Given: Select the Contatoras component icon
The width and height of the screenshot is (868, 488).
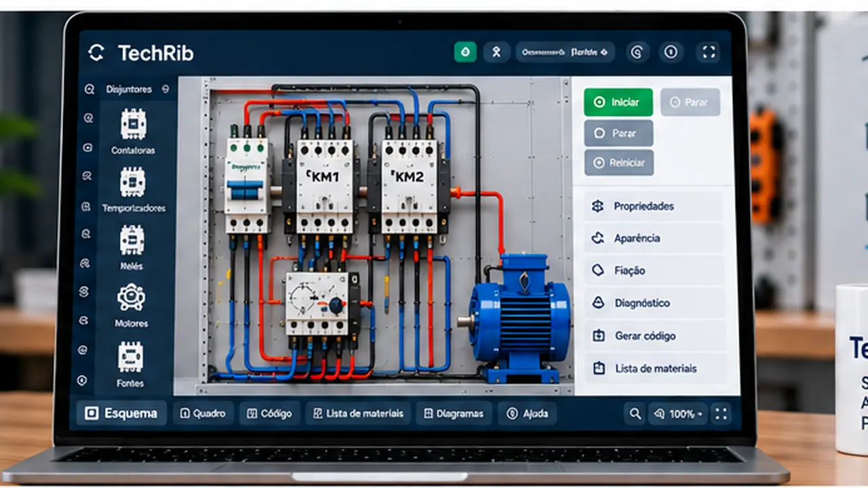Looking at the screenshot, I should coord(133,124).
